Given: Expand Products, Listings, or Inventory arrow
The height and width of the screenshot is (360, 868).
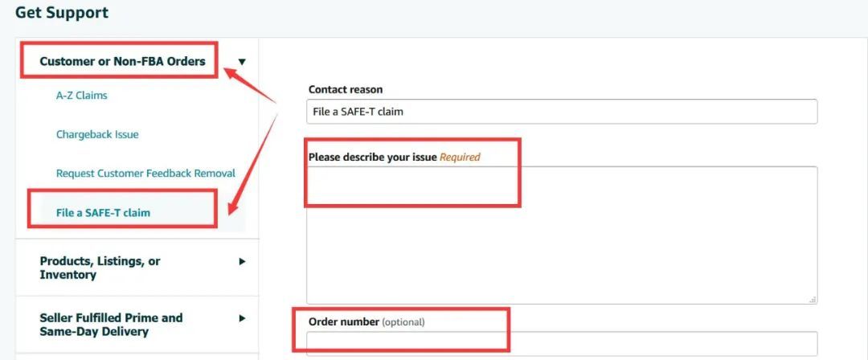Looking at the screenshot, I should (x=242, y=261).
